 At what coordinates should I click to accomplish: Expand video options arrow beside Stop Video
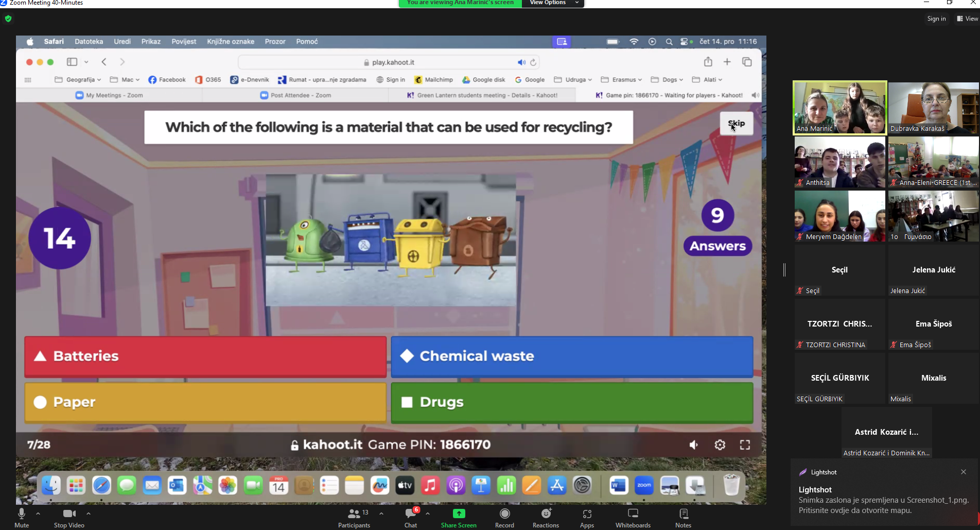pos(89,514)
